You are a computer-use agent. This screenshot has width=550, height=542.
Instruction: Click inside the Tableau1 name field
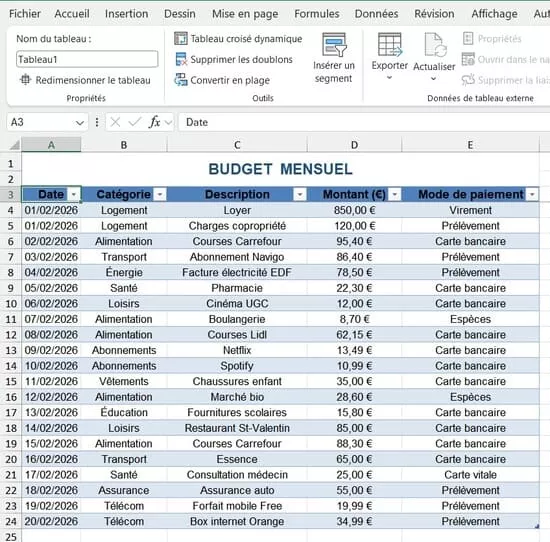[87, 59]
